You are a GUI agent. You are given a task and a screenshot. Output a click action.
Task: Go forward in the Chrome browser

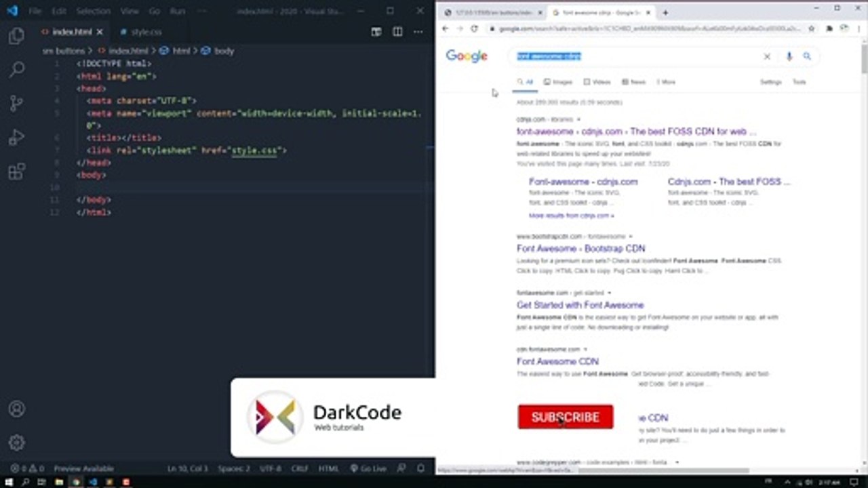pos(459,28)
